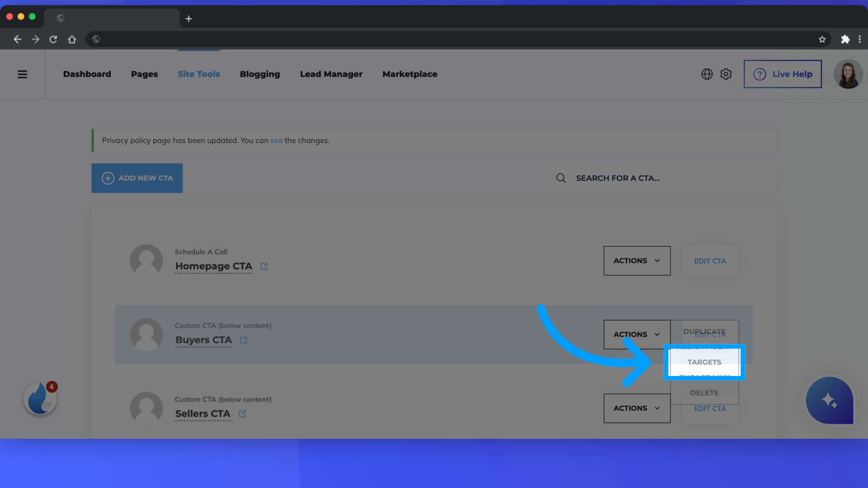Go back in browser history
The height and width of the screenshot is (488, 868).
pyautogui.click(x=17, y=39)
